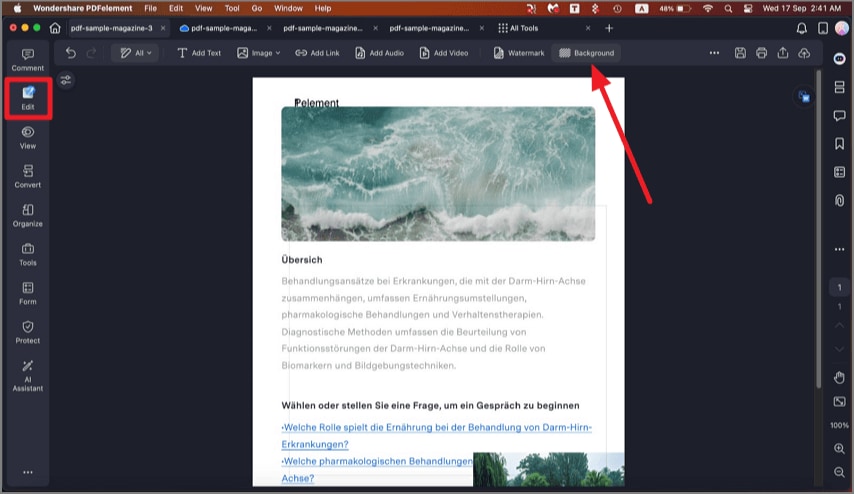This screenshot has height=494, width=854.
Task: Open the fields list panel on right
Action: click(x=839, y=172)
